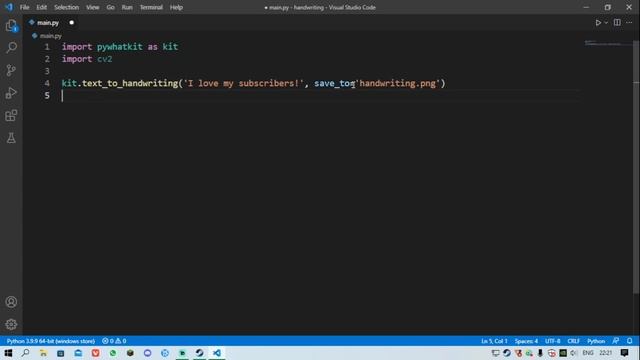The width and height of the screenshot is (640, 360).
Task: Open the Testing flask view
Action: [11, 138]
